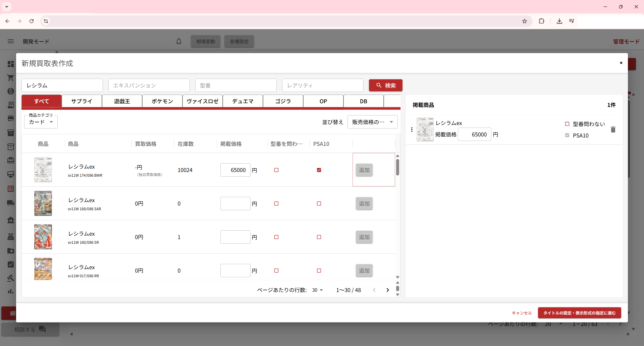Click the trash icon for レシラムex listing
The width and height of the screenshot is (644, 346).
pos(613,129)
